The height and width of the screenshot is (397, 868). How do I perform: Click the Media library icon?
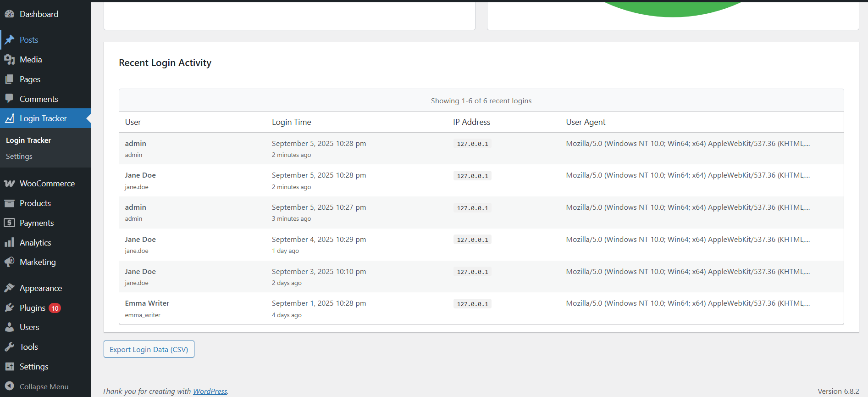click(10, 60)
